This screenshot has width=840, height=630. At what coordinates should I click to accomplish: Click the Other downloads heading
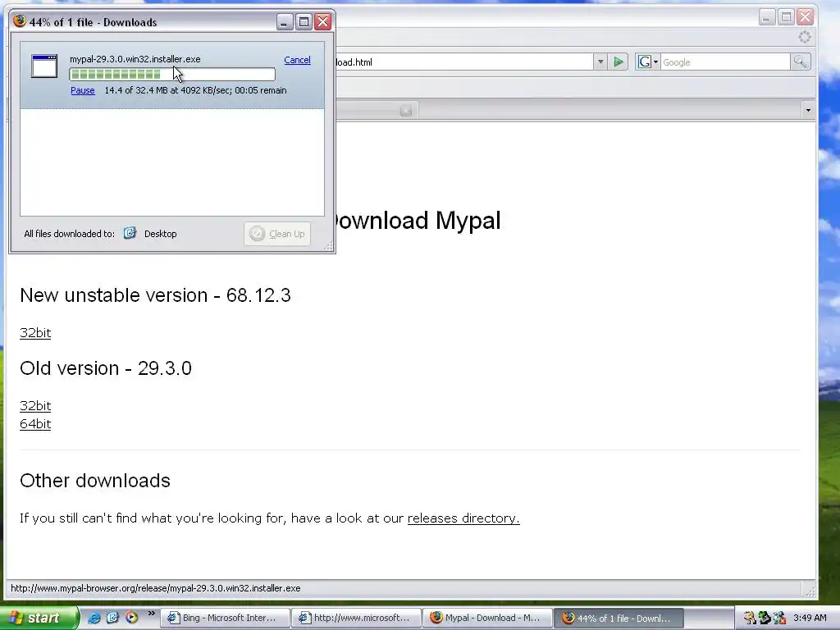pos(95,481)
